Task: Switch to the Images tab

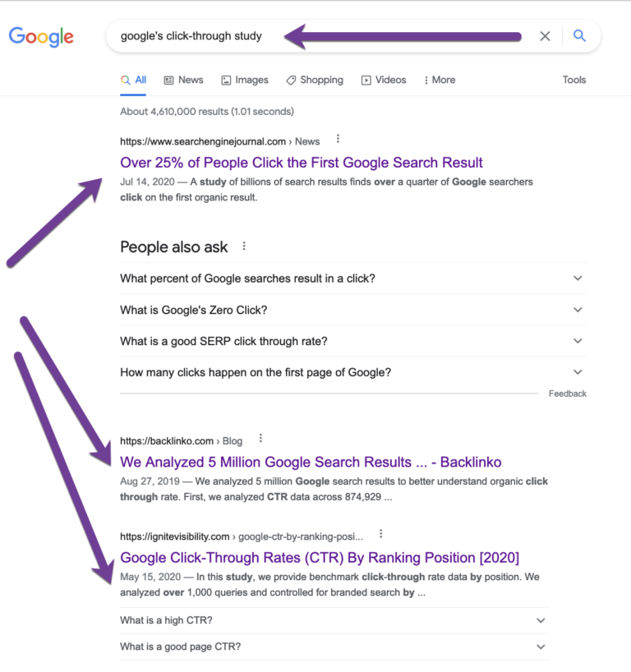Action: (244, 80)
